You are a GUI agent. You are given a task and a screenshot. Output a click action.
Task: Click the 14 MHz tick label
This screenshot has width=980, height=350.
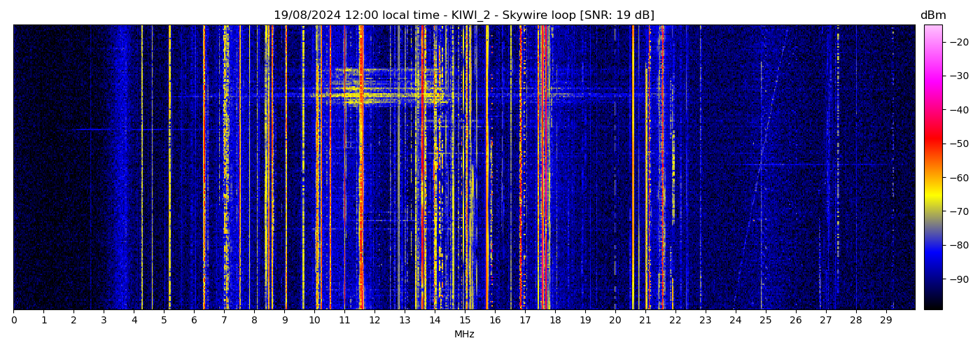click(x=435, y=321)
